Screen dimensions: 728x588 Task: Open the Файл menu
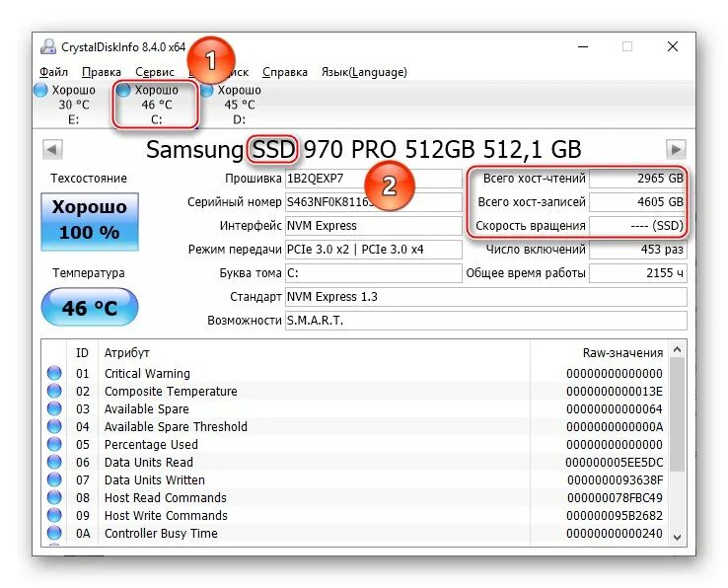pyautogui.click(x=53, y=72)
